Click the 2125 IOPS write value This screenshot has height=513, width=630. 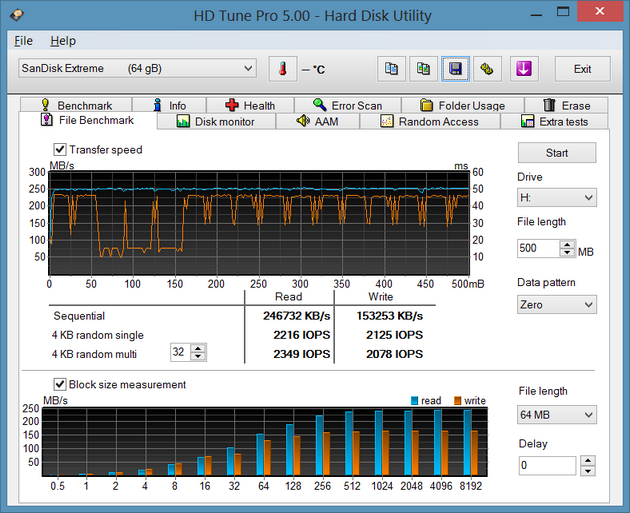(394, 335)
